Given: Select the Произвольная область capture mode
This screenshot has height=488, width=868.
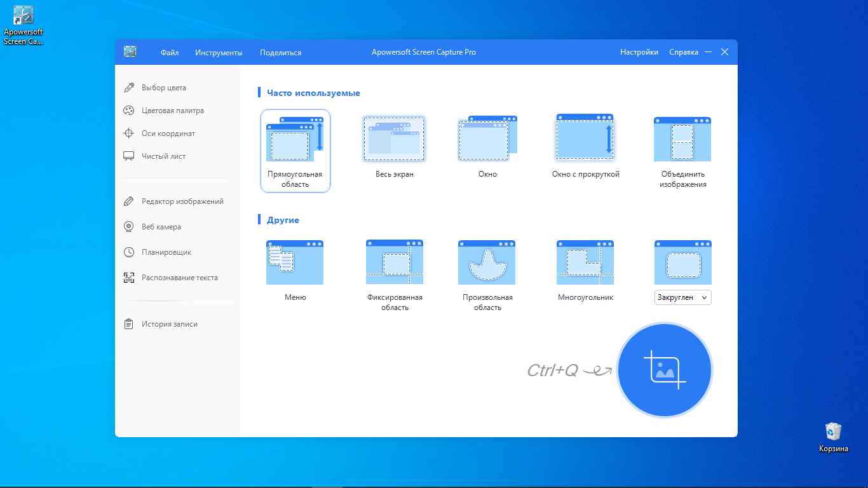Looking at the screenshot, I should [487, 262].
